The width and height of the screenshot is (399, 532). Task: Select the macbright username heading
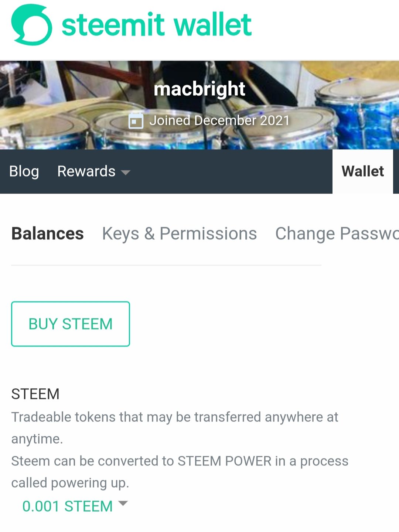coord(199,89)
